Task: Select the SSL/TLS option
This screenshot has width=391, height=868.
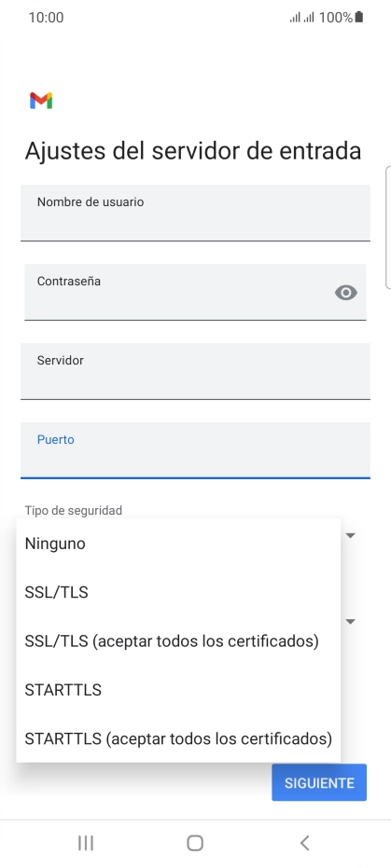Action: [x=178, y=592]
